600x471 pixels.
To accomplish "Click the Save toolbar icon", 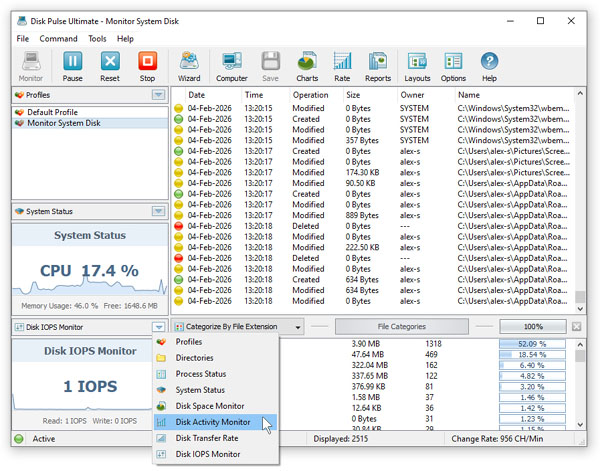I will pos(270,66).
